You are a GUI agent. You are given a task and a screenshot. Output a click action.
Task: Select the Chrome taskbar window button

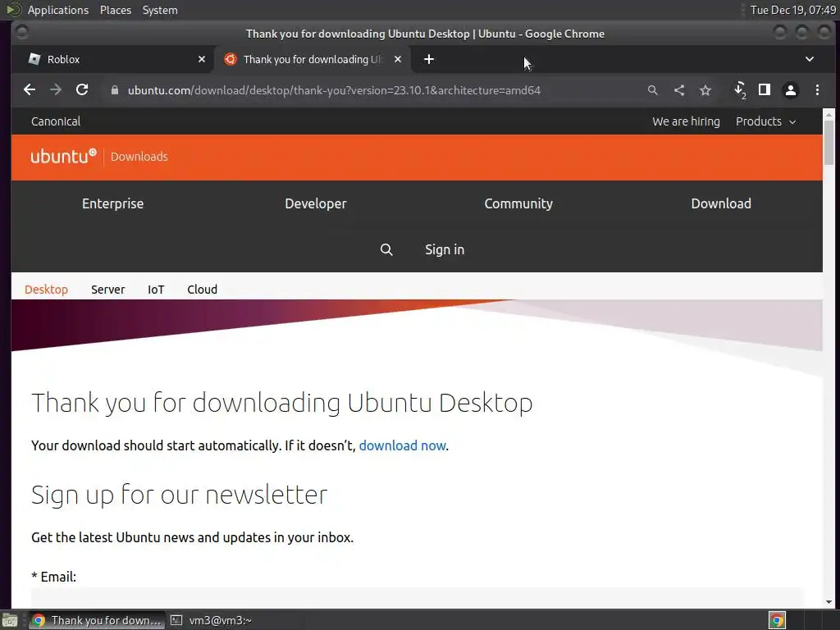(97, 620)
